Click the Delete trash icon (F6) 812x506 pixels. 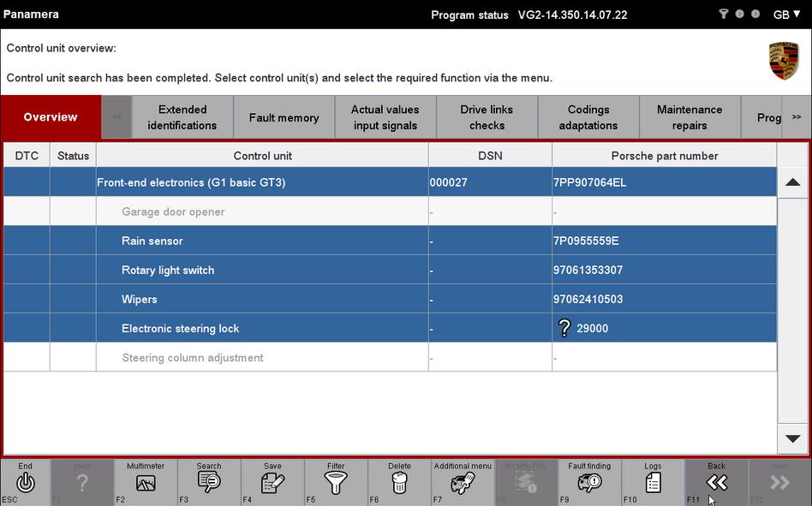click(x=399, y=483)
